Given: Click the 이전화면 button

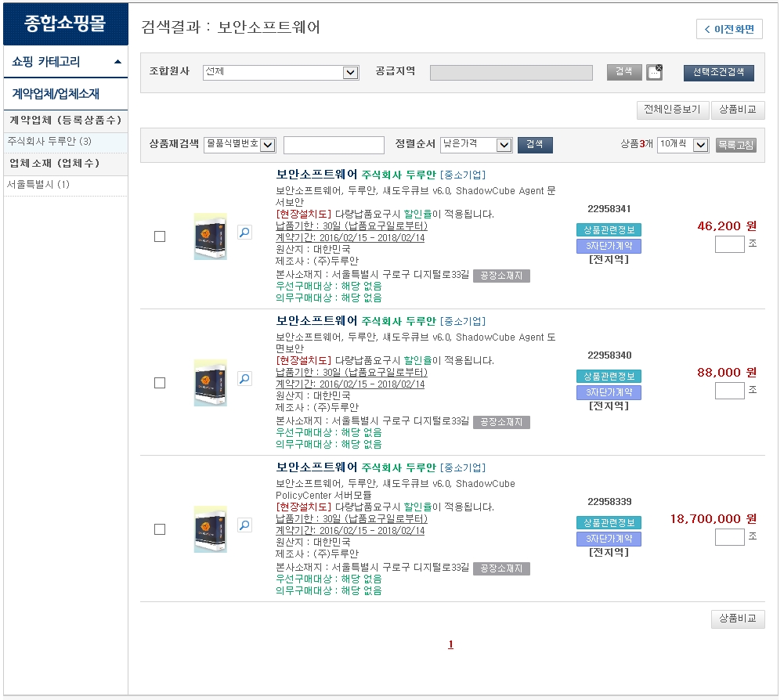Looking at the screenshot, I should click(729, 30).
